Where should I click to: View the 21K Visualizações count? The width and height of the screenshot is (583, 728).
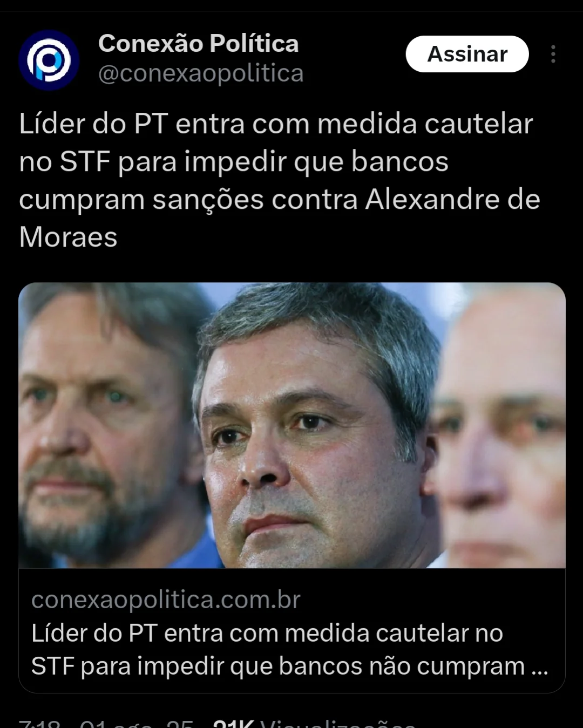click(314, 723)
